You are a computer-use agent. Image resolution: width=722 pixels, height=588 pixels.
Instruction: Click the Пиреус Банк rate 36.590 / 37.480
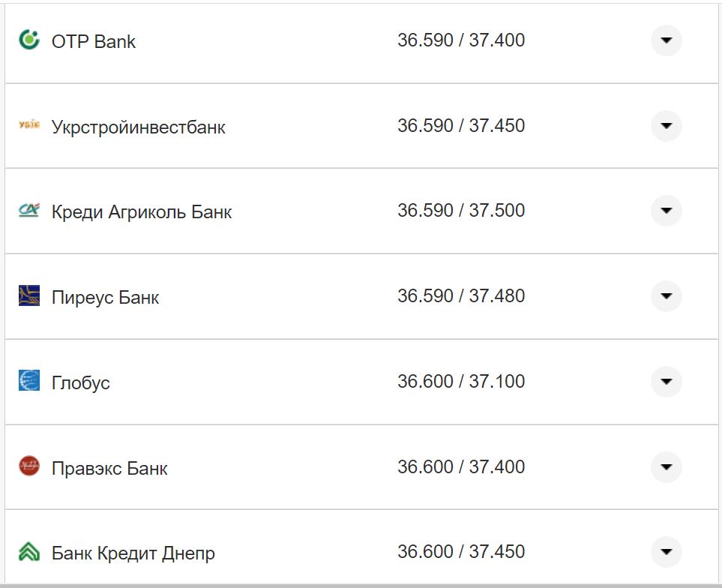462,295
